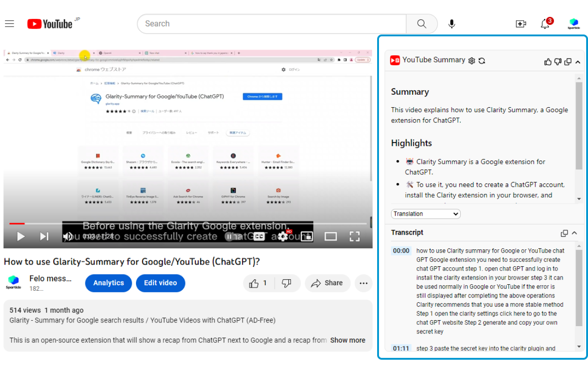Open the account avatar menu

574,24
